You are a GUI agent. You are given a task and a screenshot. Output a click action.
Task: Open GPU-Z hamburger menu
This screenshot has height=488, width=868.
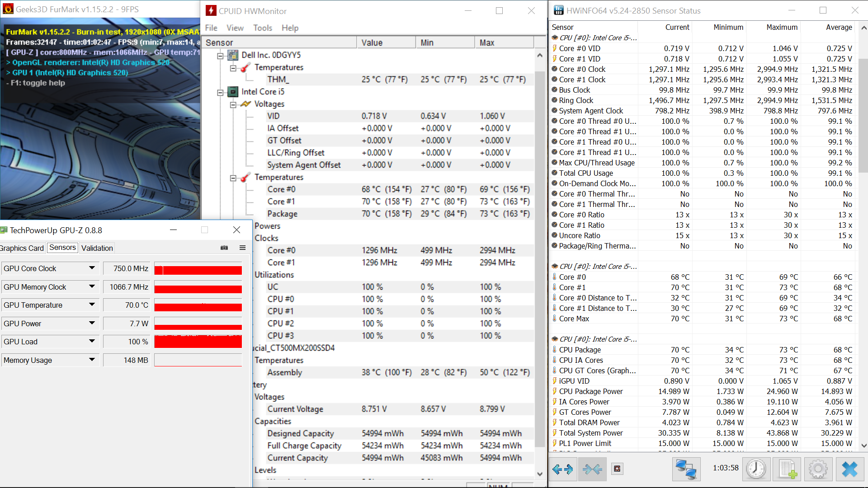coord(242,248)
